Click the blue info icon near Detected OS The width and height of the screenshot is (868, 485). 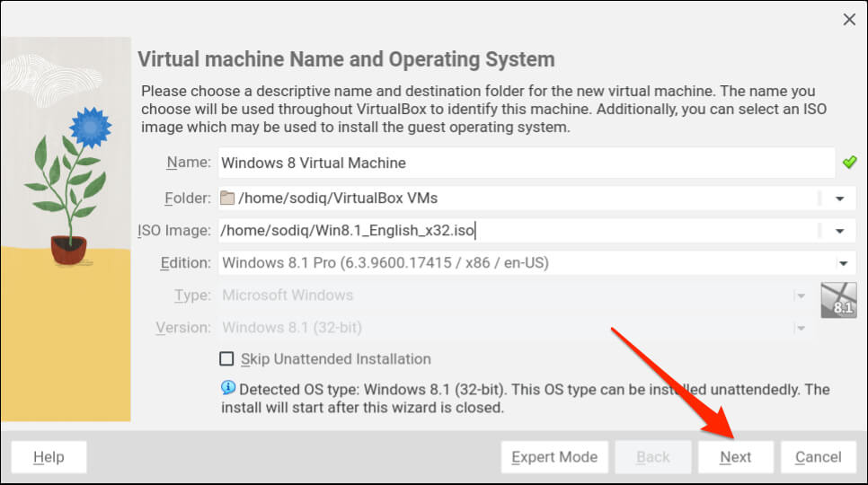[228, 388]
